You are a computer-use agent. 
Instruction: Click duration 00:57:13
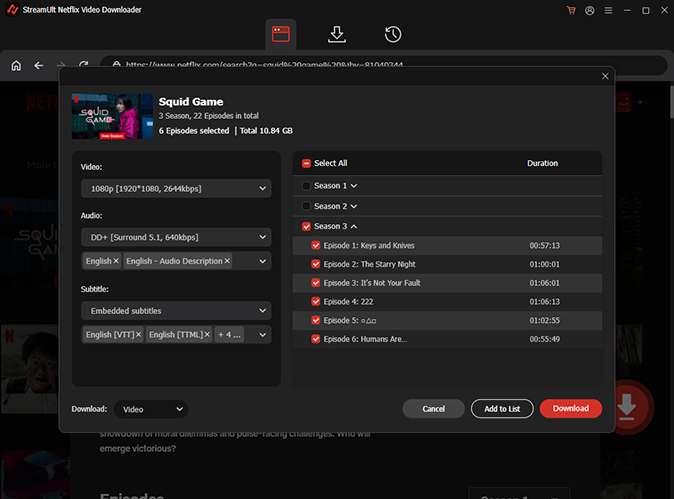(x=544, y=245)
